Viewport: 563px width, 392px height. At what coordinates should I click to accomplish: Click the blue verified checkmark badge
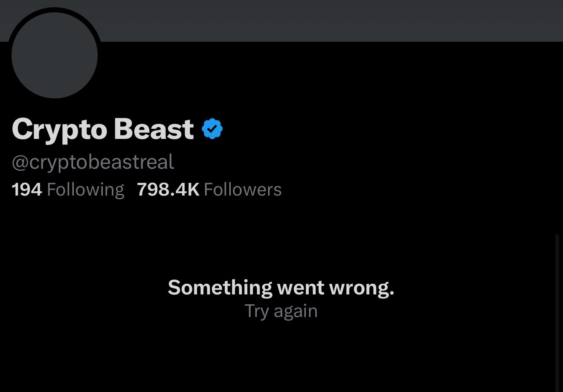click(212, 129)
